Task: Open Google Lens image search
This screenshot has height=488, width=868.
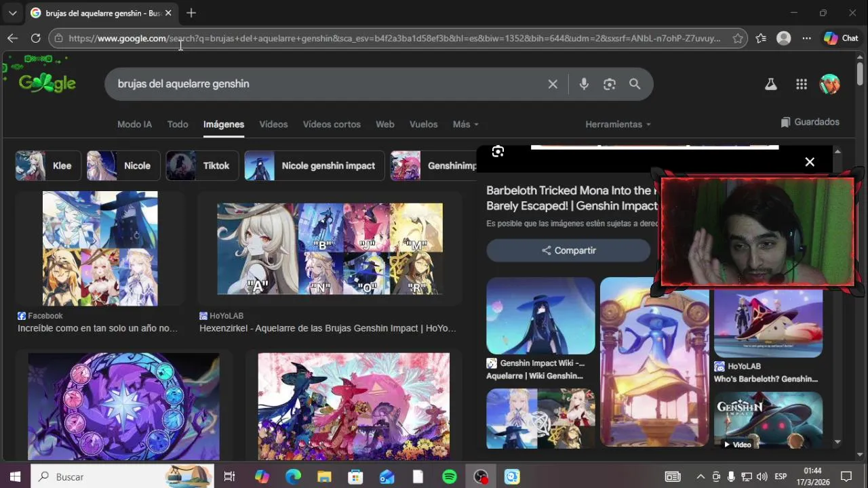Action: pos(610,84)
